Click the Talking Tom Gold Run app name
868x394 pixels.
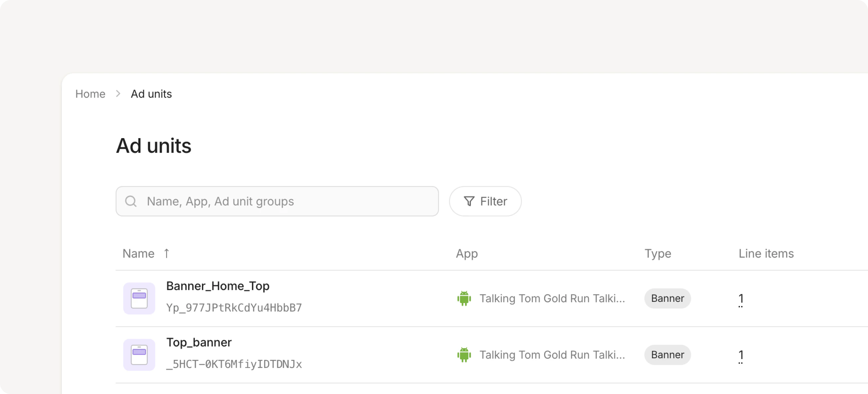tap(552, 298)
